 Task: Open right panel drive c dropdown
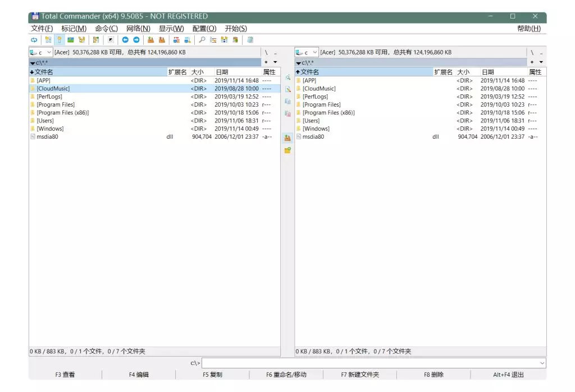pyautogui.click(x=307, y=52)
